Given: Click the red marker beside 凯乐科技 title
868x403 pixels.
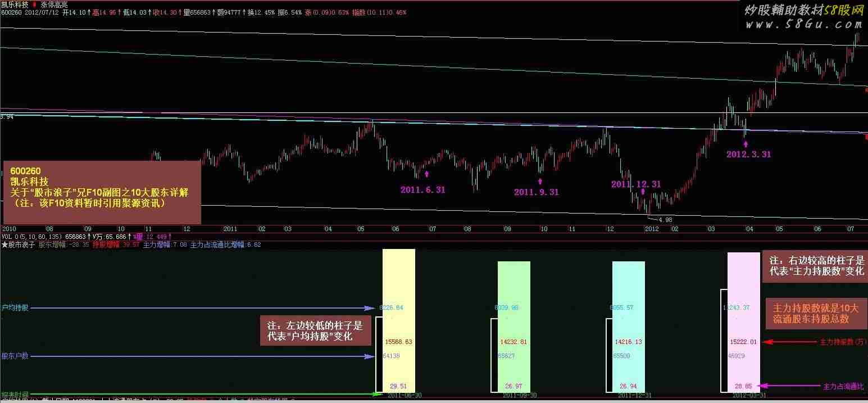Looking at the screenshot, I should tap(35, 3).
